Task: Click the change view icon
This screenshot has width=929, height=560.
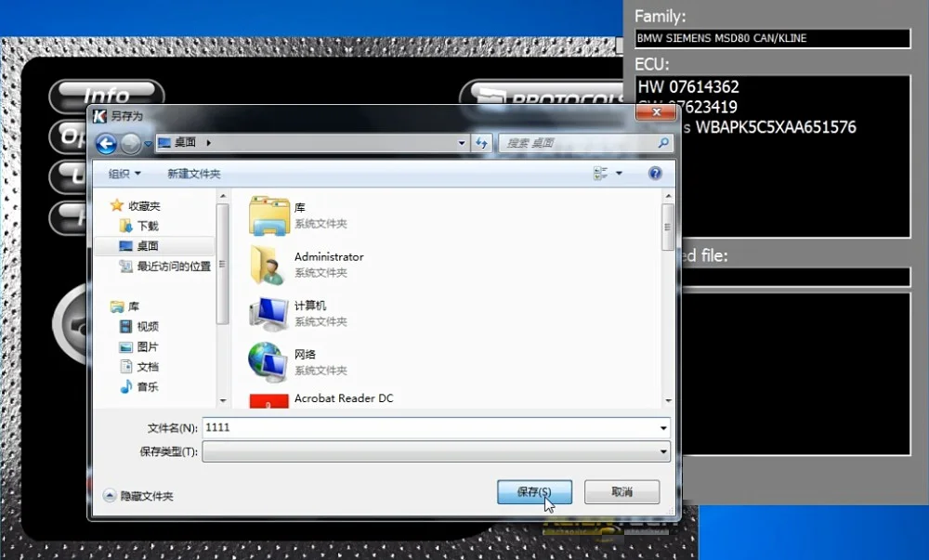Action: pyautogui.click(x=601, y=174)
